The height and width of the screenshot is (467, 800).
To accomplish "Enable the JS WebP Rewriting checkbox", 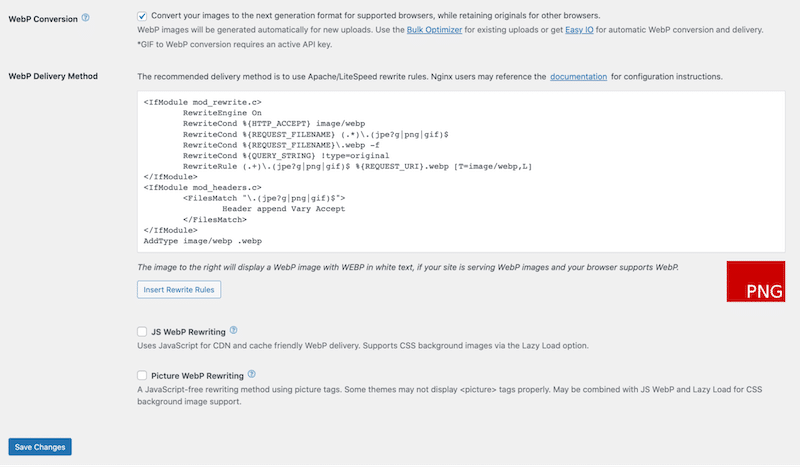I will [142, 331].
